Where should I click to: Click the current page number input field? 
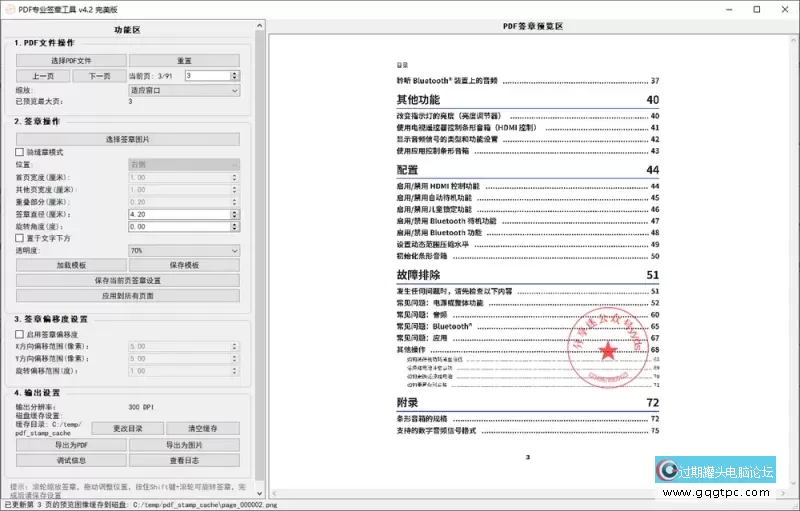point(208,75)
